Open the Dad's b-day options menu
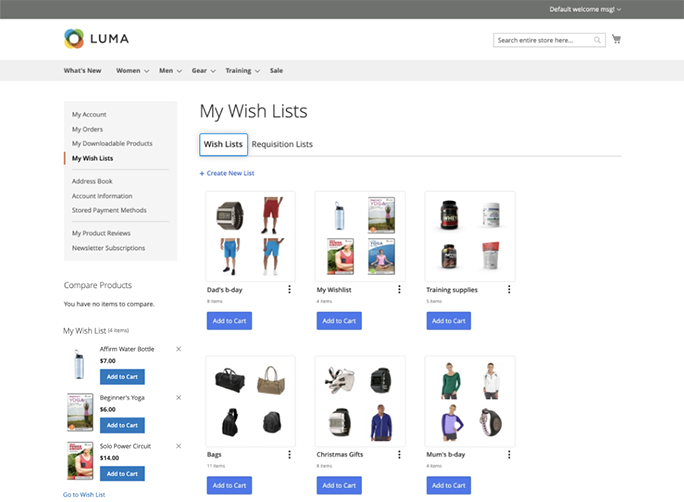The width and height of the screenshot is (684, 502). click(289, 290)
